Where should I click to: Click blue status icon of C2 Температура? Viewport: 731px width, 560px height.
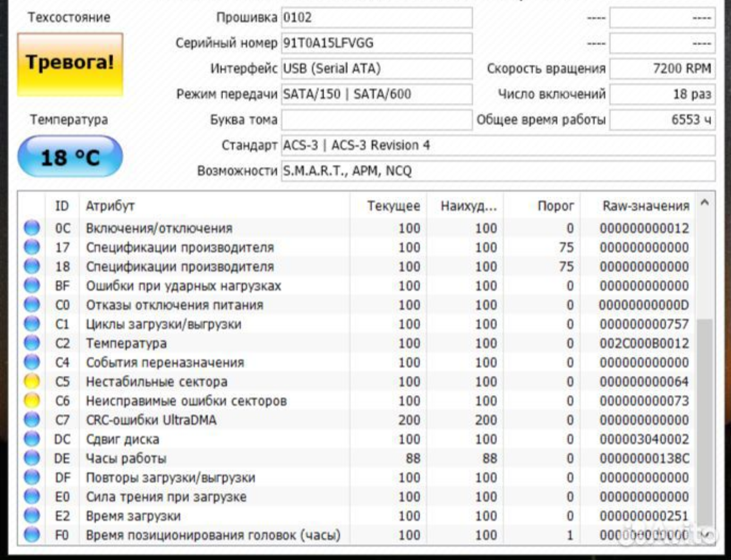tap(32, 343)
